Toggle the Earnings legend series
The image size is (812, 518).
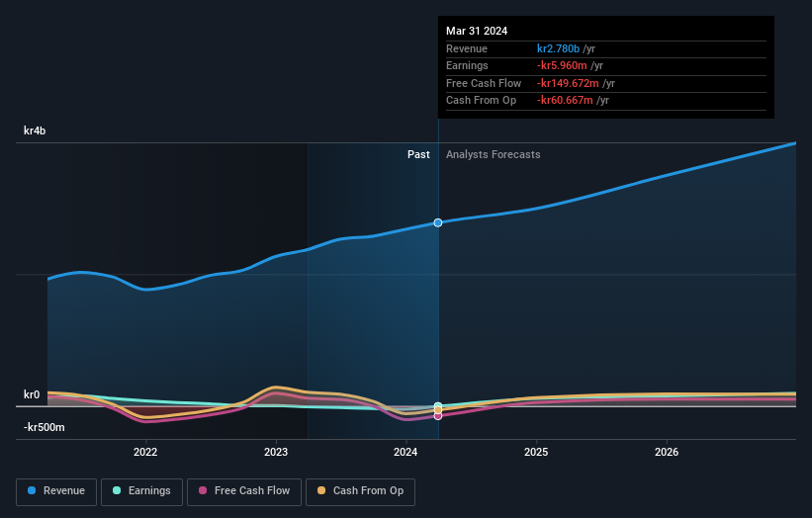141,491
